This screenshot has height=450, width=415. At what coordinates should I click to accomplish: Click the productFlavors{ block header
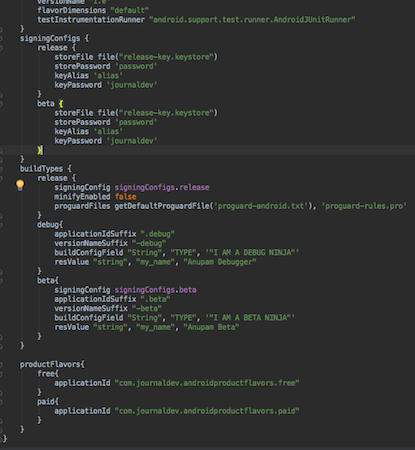tap(52, 365)
